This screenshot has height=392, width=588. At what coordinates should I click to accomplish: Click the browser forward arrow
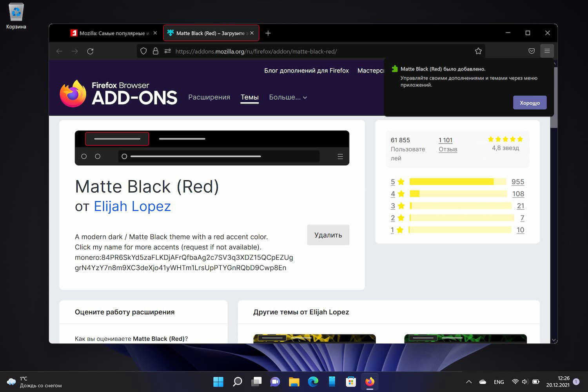[74, 51]
